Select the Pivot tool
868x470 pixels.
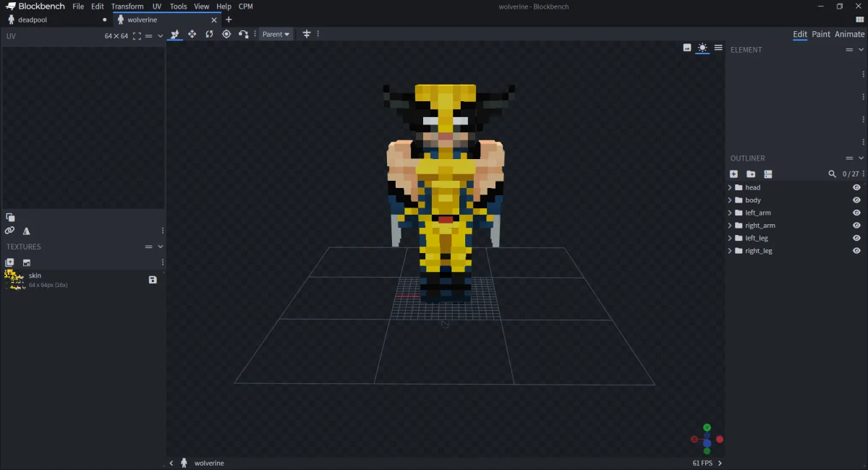[226, 34]
